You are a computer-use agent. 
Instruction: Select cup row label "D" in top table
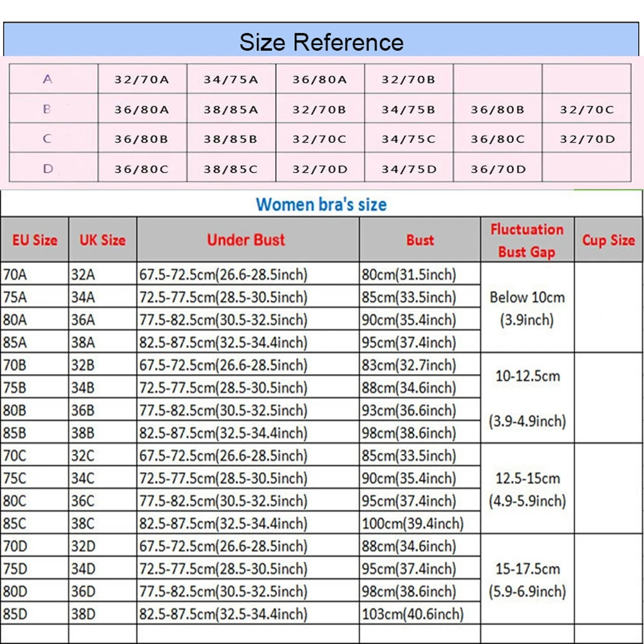coord(48,168)
